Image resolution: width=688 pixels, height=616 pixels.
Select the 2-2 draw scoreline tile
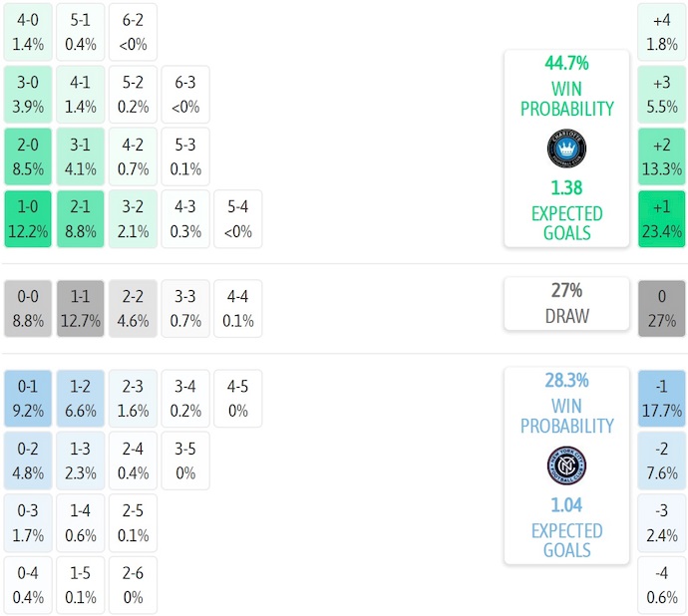(133, 308)
